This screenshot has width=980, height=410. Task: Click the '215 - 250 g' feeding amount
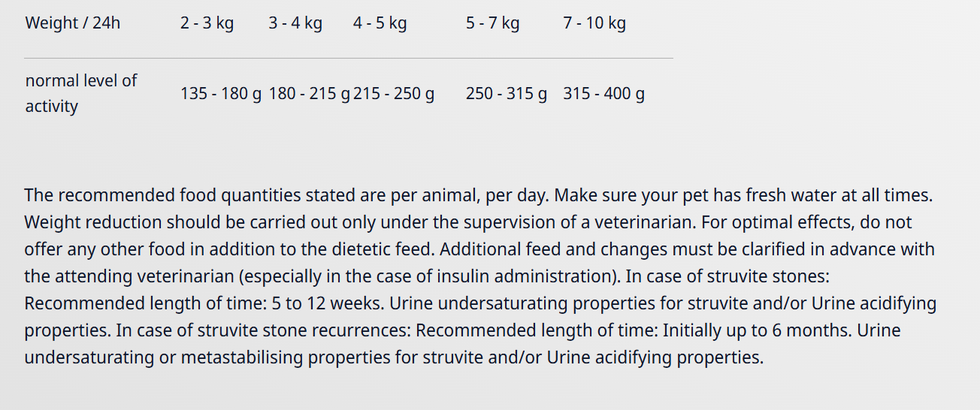(x=394, y=94)
